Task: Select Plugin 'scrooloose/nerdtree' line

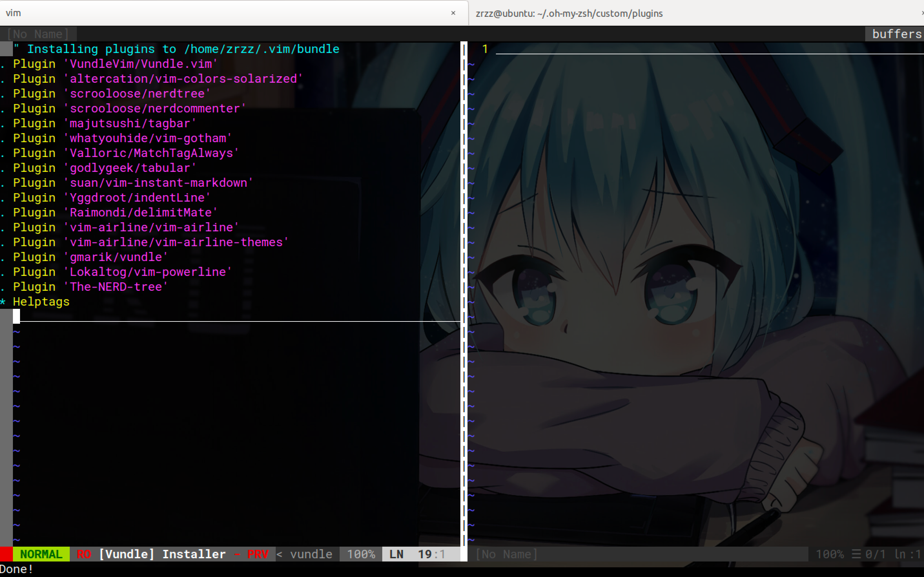Action: [x=112, y=93]
